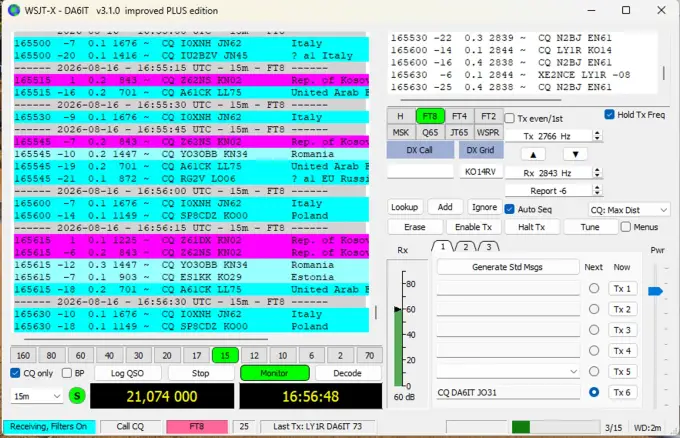Viewport: 680px width, 438px height.
Task: Select the 17 band button
Action: coord(196,356)
